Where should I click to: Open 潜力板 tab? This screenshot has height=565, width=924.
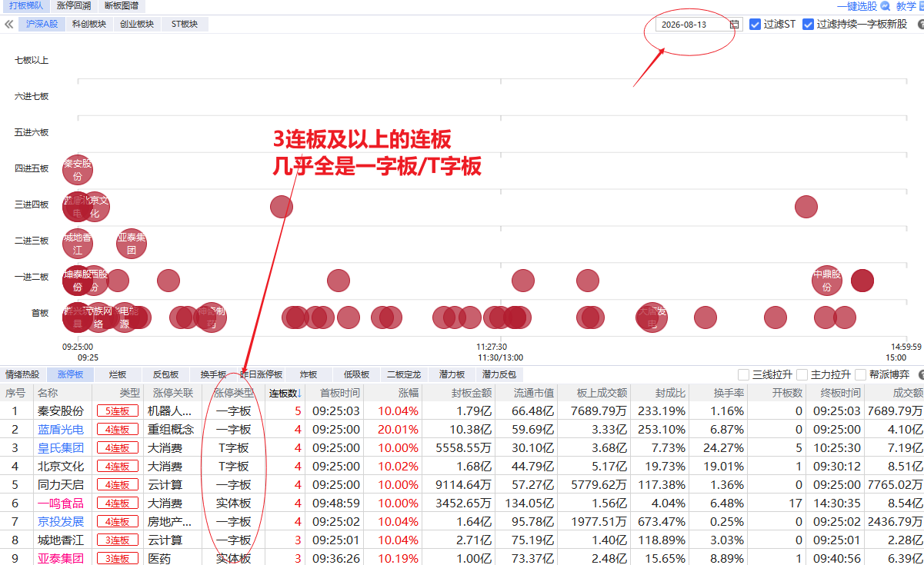click(452, 374)
